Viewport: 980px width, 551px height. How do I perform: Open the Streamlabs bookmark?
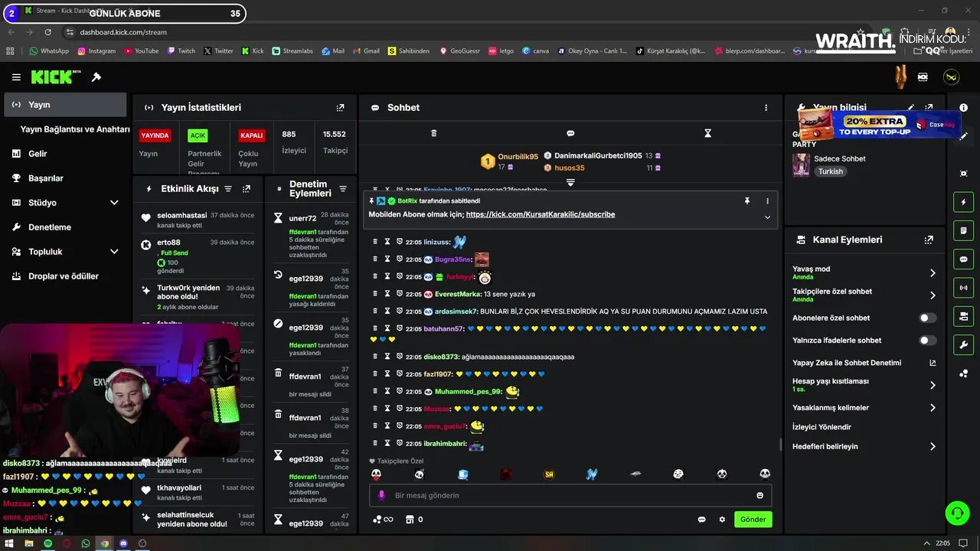point(292,51)
